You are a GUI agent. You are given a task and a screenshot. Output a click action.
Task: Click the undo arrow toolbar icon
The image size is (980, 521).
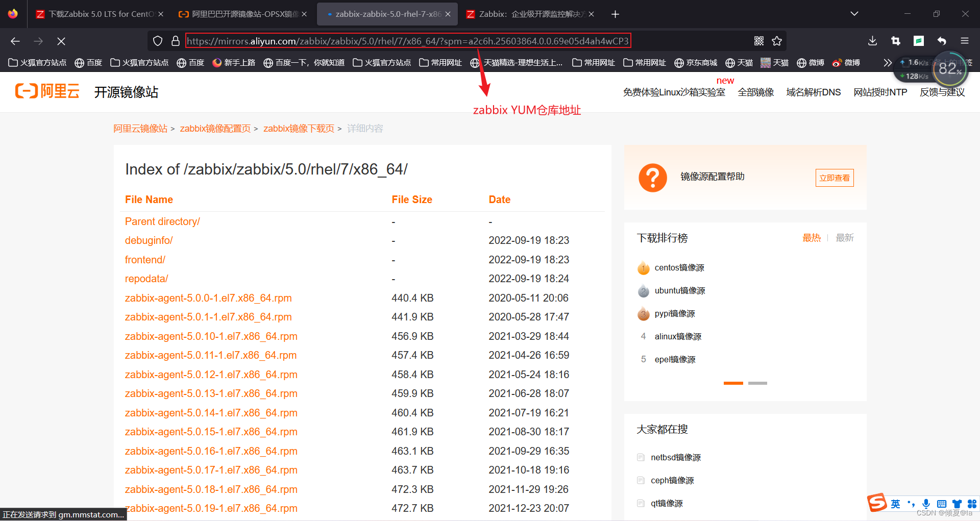point(942,41)
